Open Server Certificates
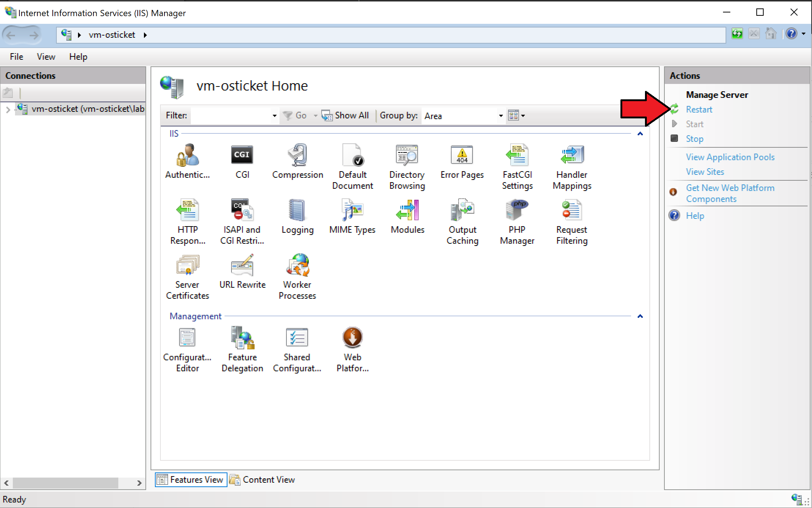The height and width of the screenshot is (508, 812). tap(188, 276)
